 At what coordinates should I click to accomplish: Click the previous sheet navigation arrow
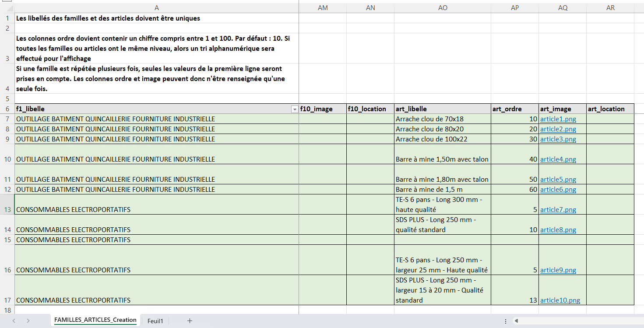(x=14, y=321)
